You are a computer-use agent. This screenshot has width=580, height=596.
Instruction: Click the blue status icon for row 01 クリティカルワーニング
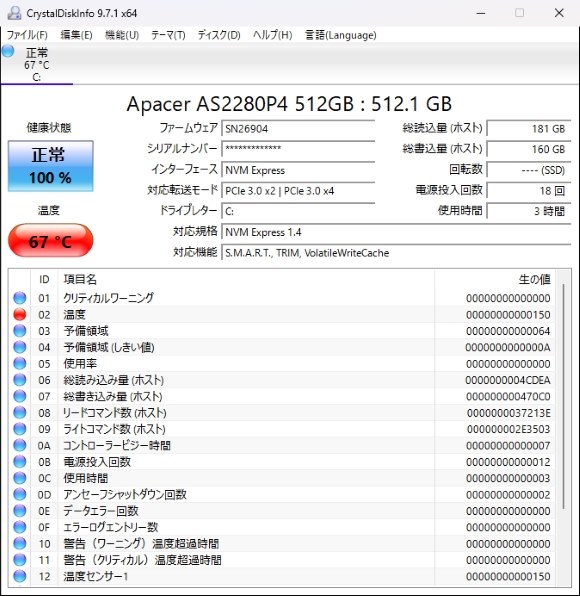(x=20, y=298)
